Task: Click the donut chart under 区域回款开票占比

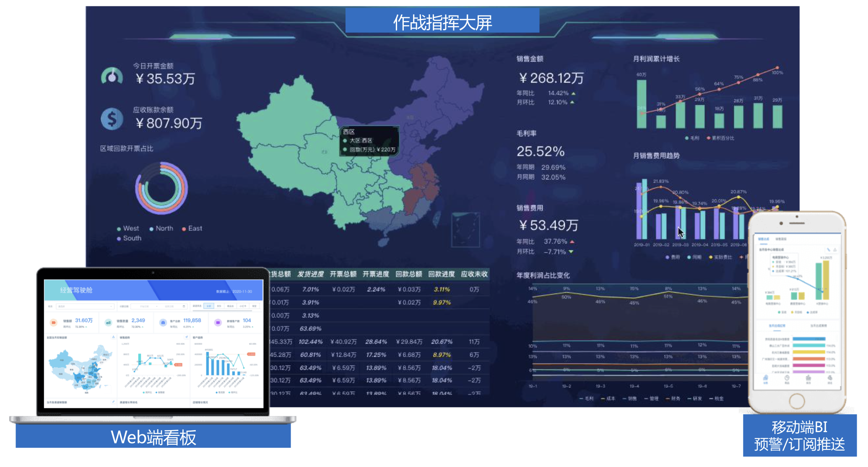Action: click(161, 188)
